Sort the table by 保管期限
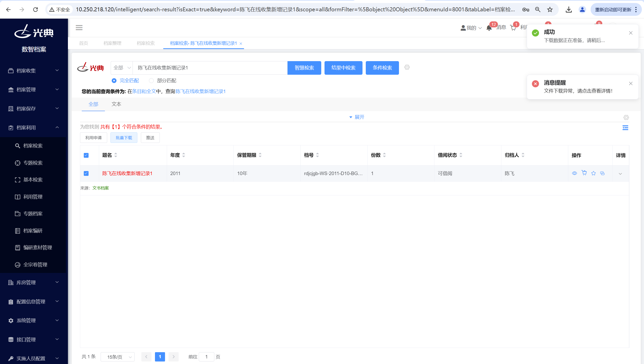 260,155
